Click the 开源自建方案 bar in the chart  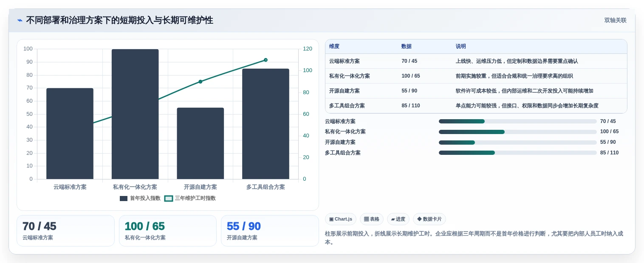(x=201, y=143)
